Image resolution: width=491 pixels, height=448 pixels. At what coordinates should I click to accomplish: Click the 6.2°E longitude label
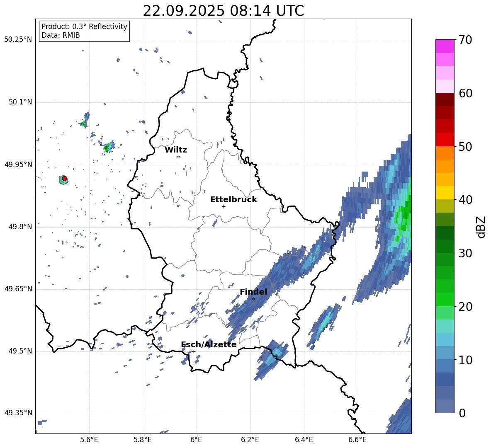[250, 440]
